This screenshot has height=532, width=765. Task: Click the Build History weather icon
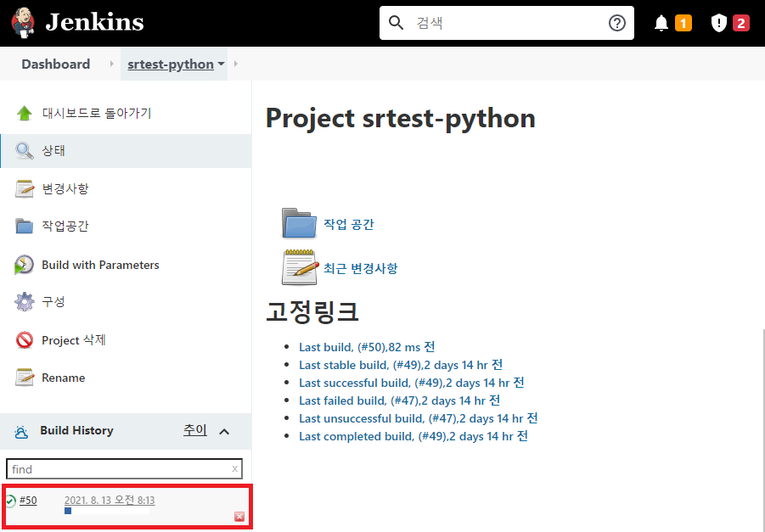pos(21,432)
